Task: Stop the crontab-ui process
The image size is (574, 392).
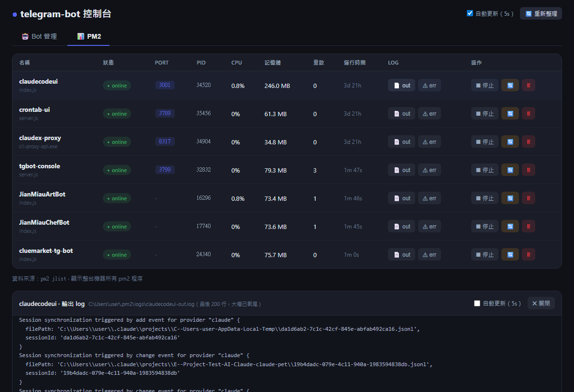Action: tap(485, 114)
